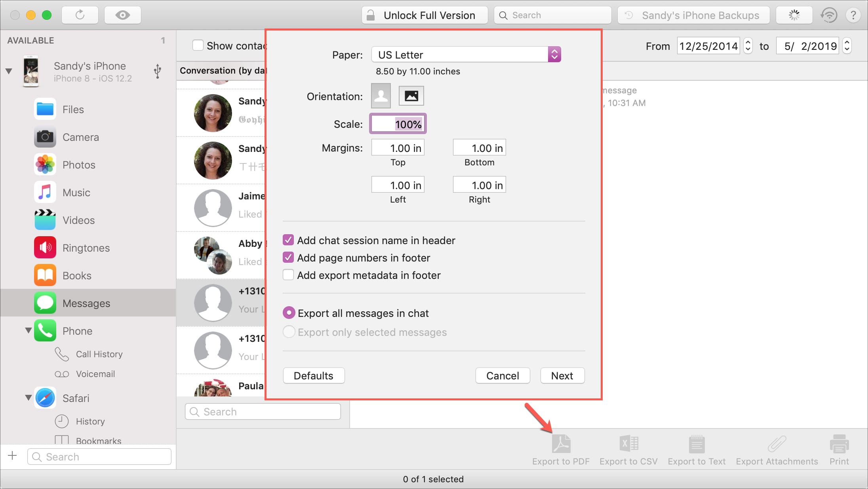
Task: Select Export all messages in chat radio button
Action: (x=289, y=313)
